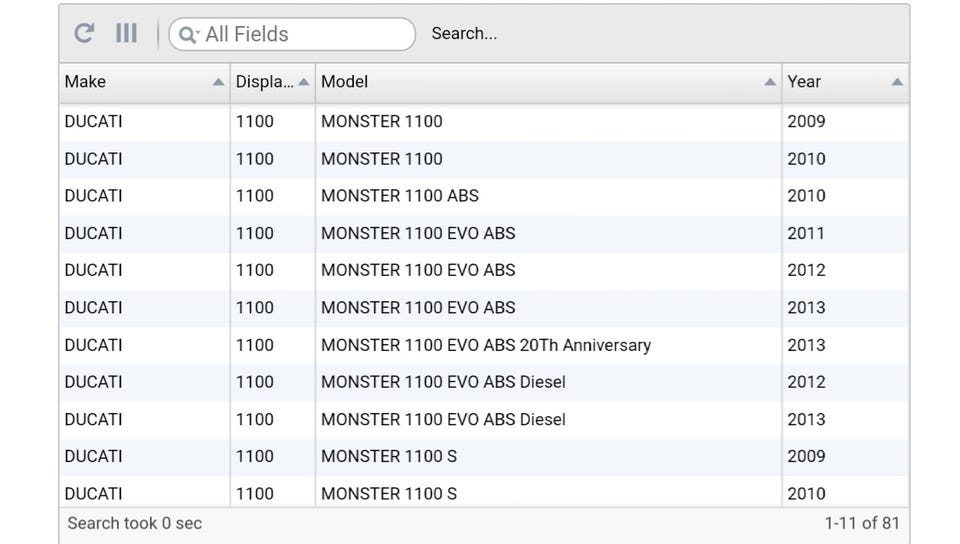Select the MONSTER 1100 2009 first row
Image resolution: width=960 pixels, height=544 pixels.
[382, 122]
